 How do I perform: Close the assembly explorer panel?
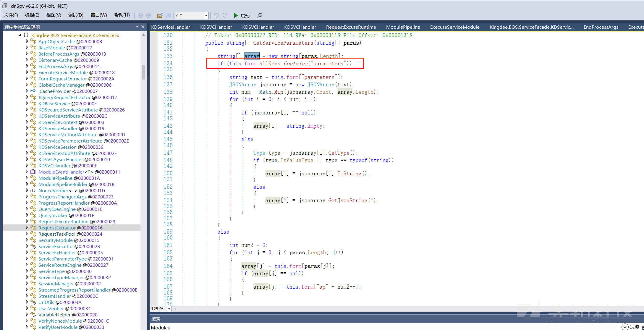click(143, 27)
